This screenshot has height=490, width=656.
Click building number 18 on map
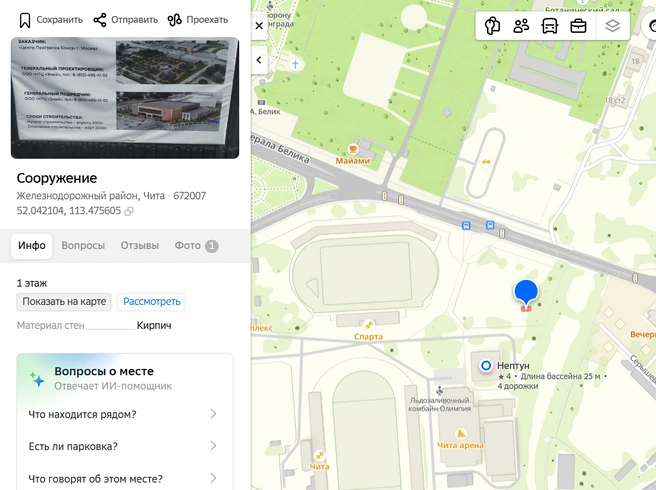coord(635,61)
